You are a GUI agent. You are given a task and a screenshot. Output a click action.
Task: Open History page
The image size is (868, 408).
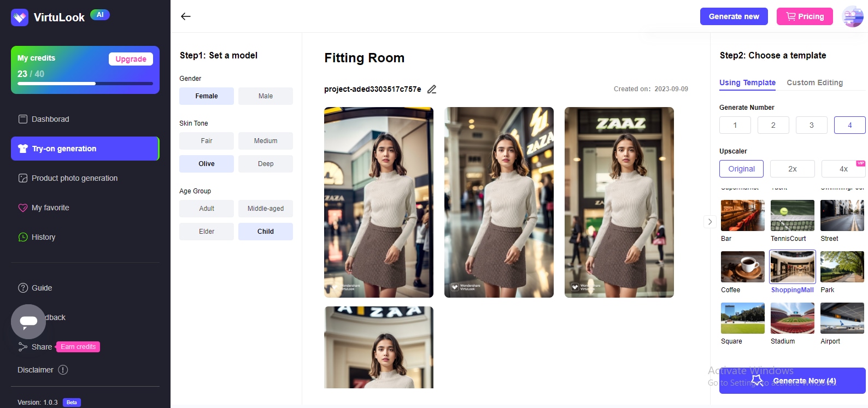pyautogui.click(x=85, y=237)
